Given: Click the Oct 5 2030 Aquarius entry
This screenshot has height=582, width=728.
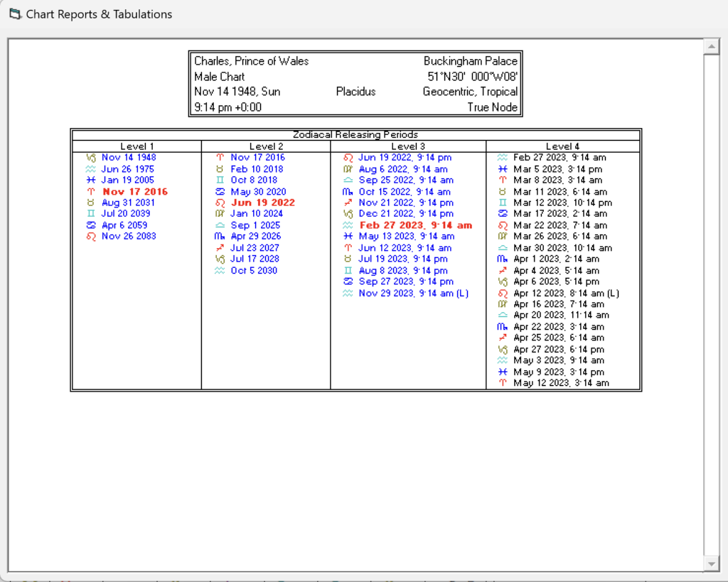Looking at the screenshot, I should pos(254,270).
